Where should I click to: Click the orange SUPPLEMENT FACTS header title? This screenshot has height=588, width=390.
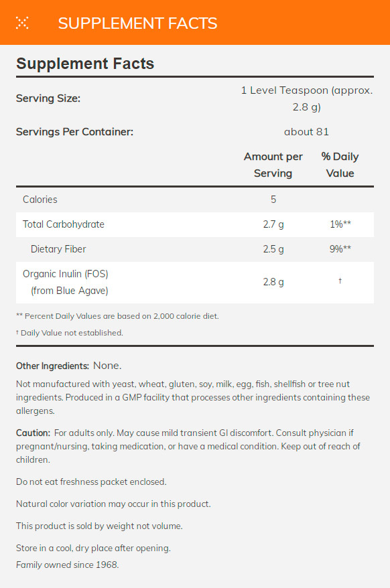[x=137, y=23]
